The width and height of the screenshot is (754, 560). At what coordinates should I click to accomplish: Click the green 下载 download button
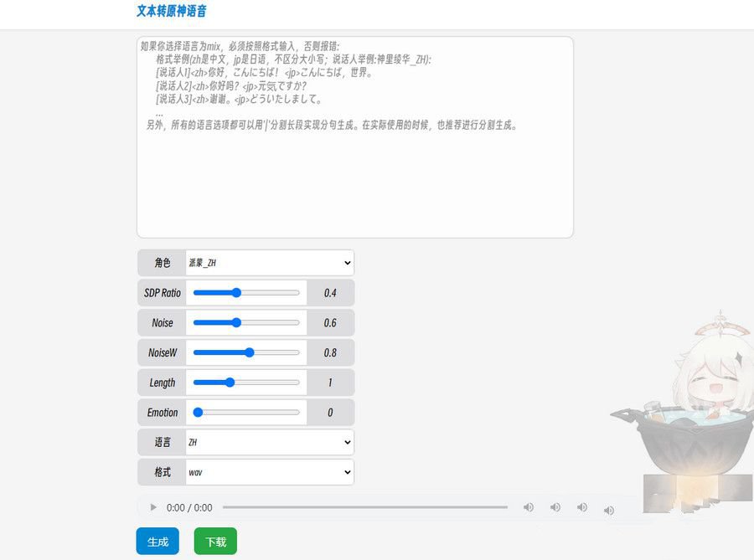click(x=214, y=541)
